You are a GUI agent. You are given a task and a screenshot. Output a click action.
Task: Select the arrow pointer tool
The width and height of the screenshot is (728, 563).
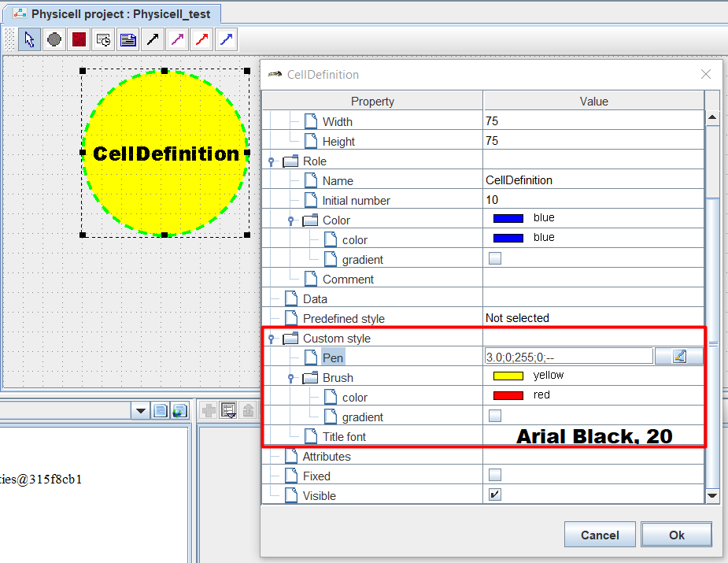pos(29,39)
